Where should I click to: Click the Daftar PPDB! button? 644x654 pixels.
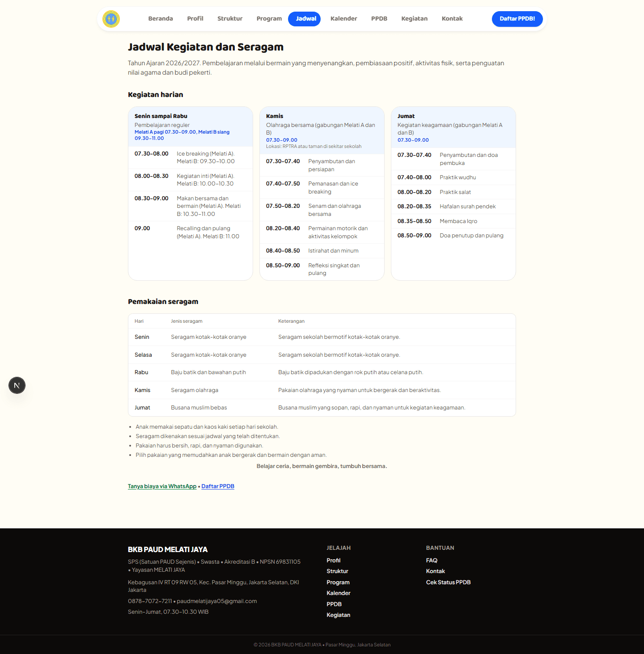pos(517,19)
